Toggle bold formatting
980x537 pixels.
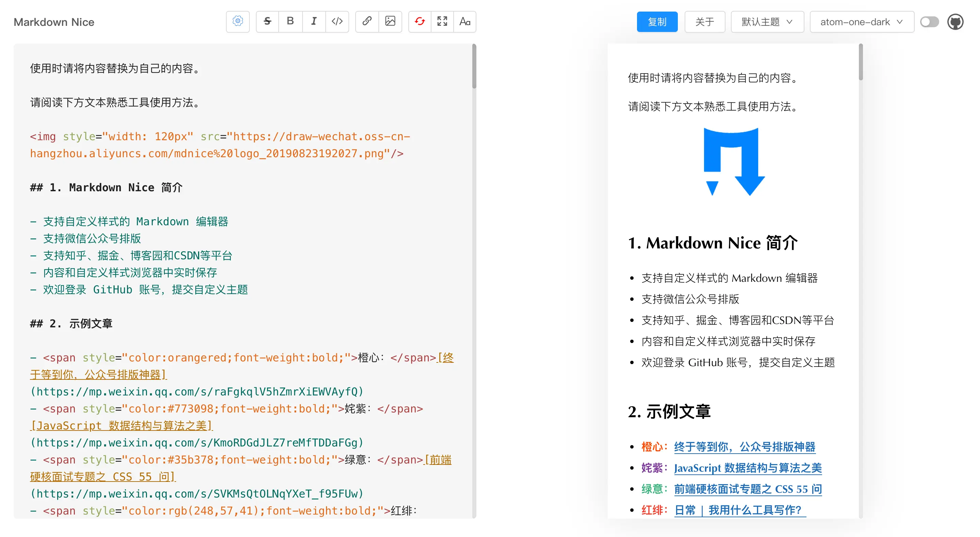point(290,21)
